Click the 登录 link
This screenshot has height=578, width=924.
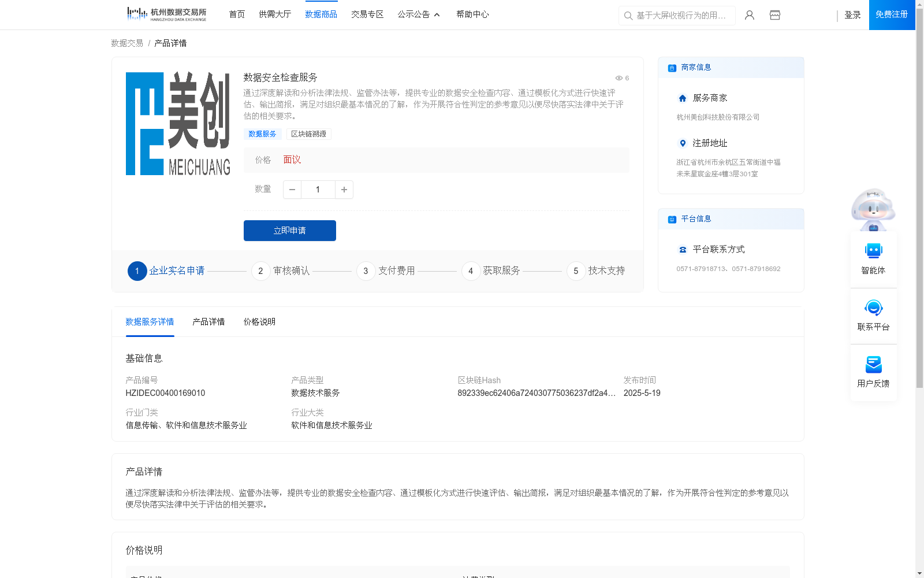point(852,15)
